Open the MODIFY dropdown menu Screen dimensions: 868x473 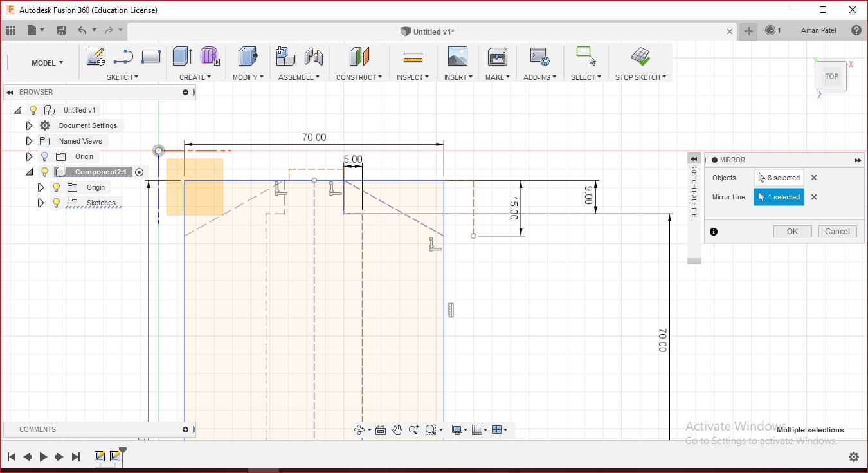pos(248,77)
